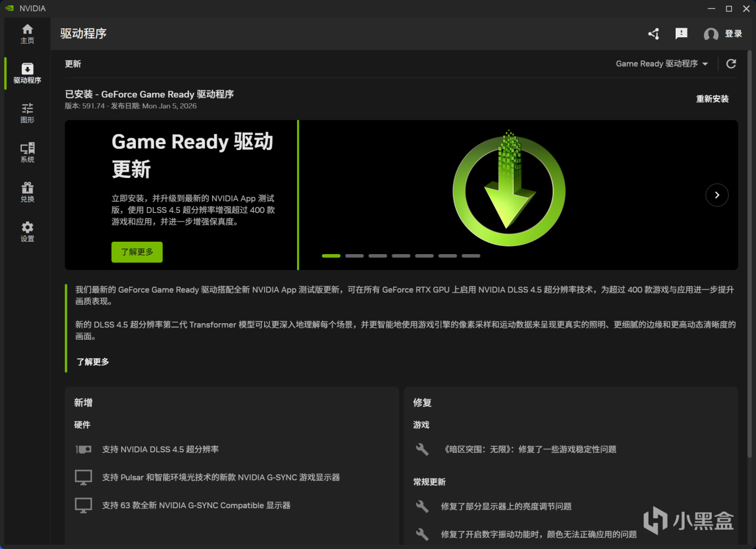Click the user avatar icon

(x=711, y=34)
